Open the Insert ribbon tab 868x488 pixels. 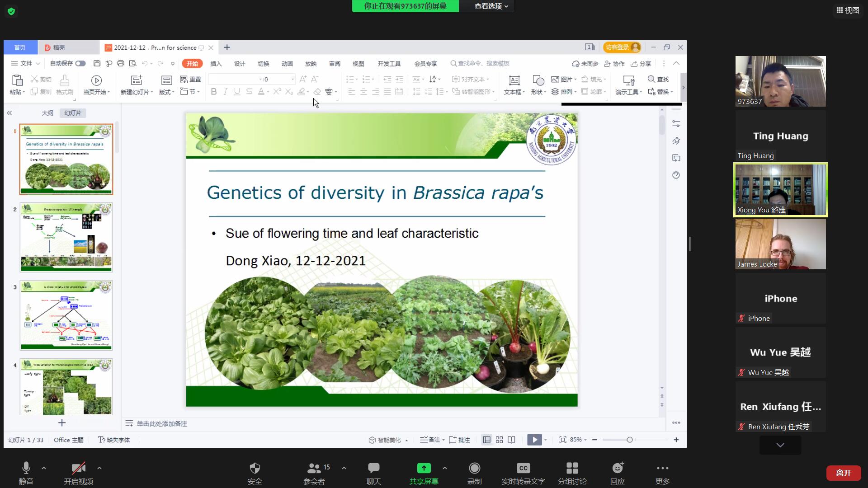(x=216, y=64)
